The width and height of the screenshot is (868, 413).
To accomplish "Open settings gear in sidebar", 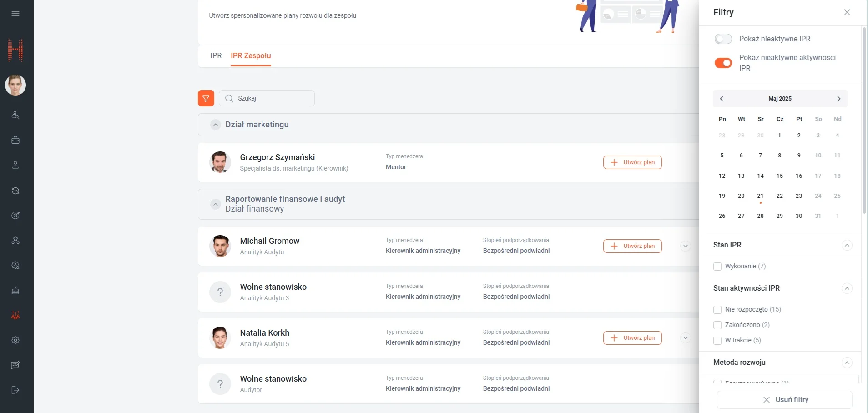I will tap(15, 340).
